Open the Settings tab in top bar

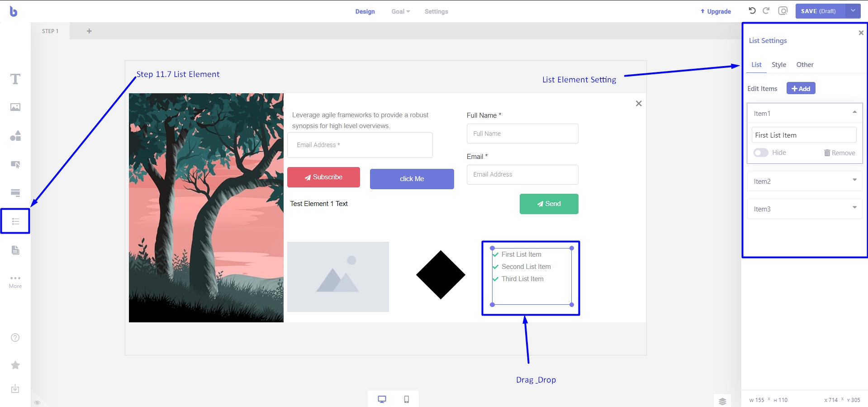pos(436,12)
